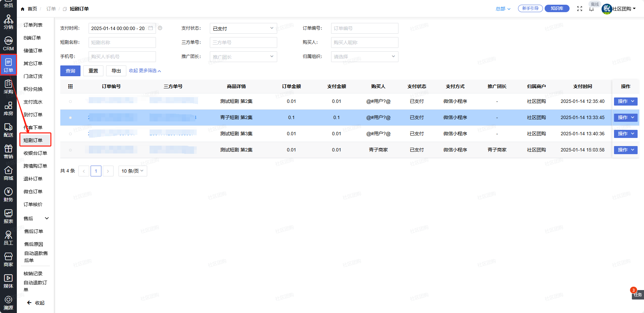The height and width of the screenshot is (313, 644).
Task: Select radio button for first order row
Action: click(70, 102)
